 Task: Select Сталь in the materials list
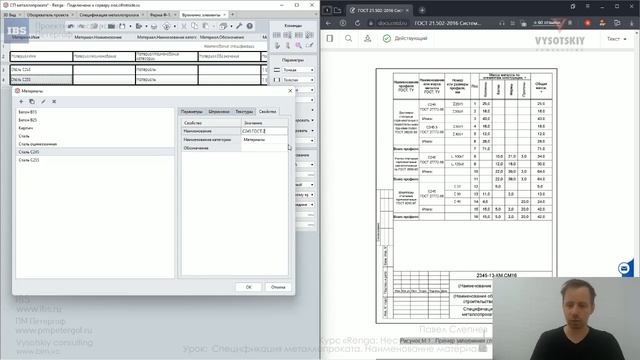pyautogui.click(x=95, y=136)
